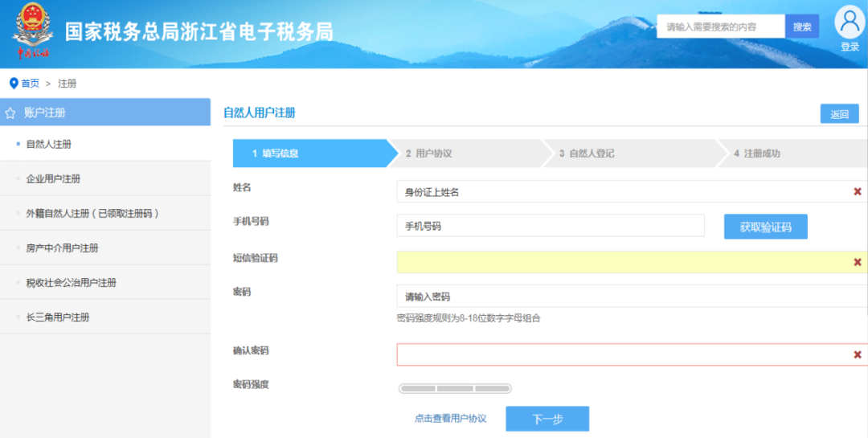Screen dimensions: 868x438
Task: Click step 4 注册成功
Action: [x=794, y=154]
